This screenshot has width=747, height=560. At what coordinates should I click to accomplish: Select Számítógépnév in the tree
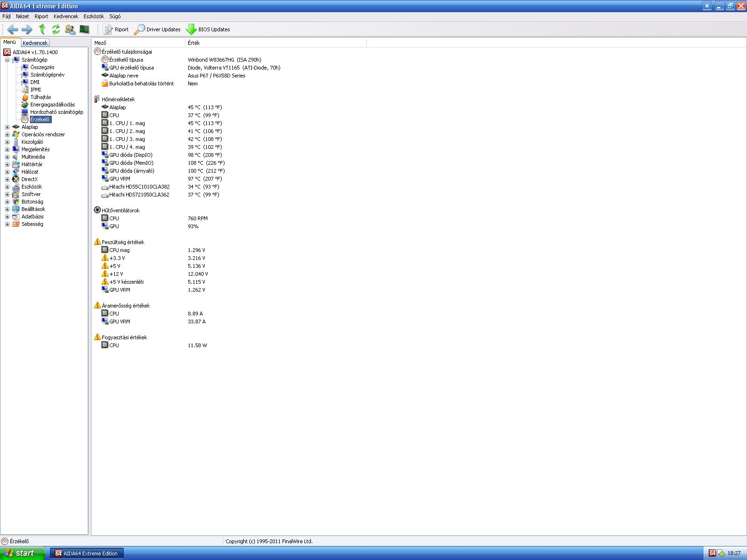[47, 75]
